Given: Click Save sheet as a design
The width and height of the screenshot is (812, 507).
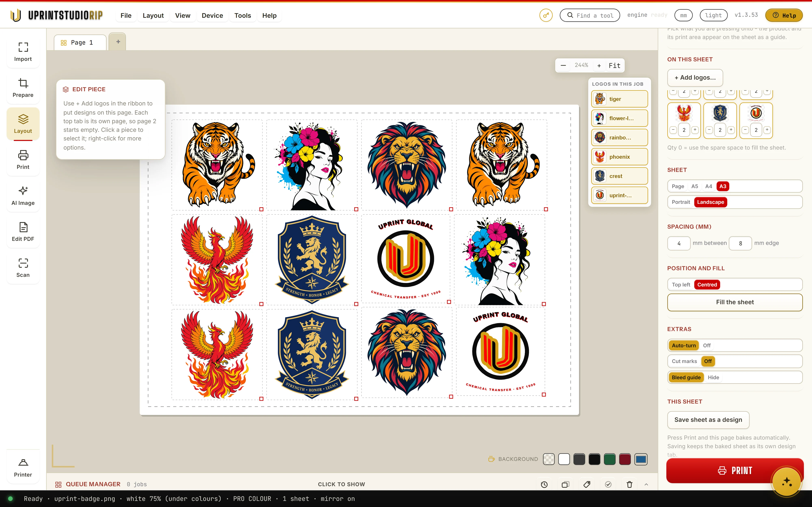Looking at the screenshot, I should point(708,420).
